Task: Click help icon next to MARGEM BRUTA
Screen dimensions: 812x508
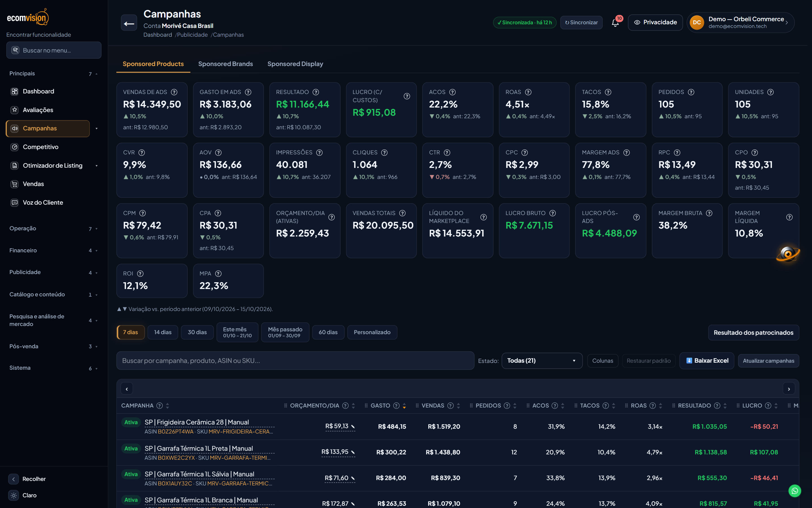Action: (709, 213)
